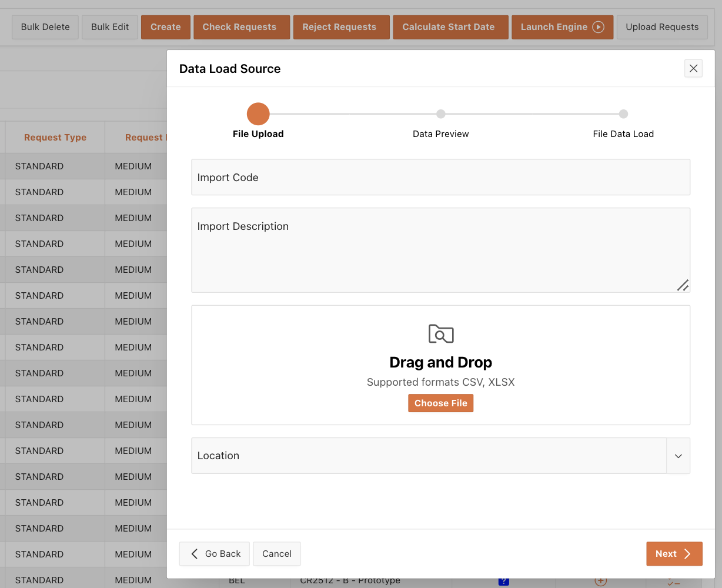Click the Cancel button

click(277, 554)
